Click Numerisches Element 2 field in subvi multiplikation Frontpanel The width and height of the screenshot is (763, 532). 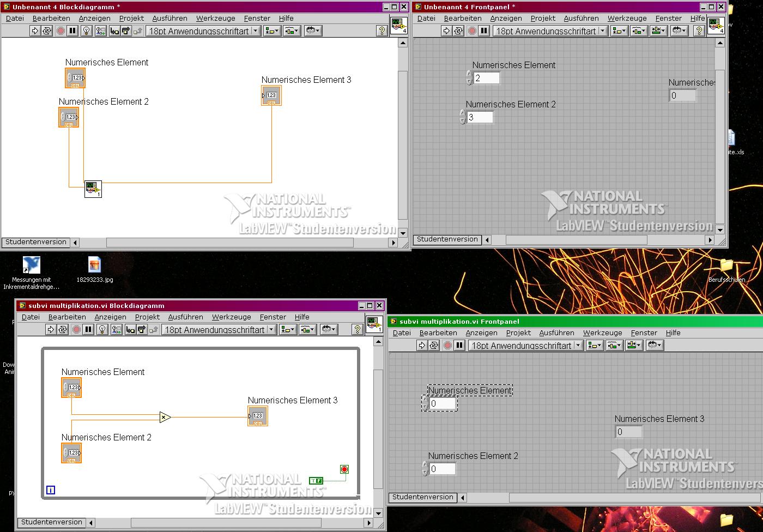[443, 469]
